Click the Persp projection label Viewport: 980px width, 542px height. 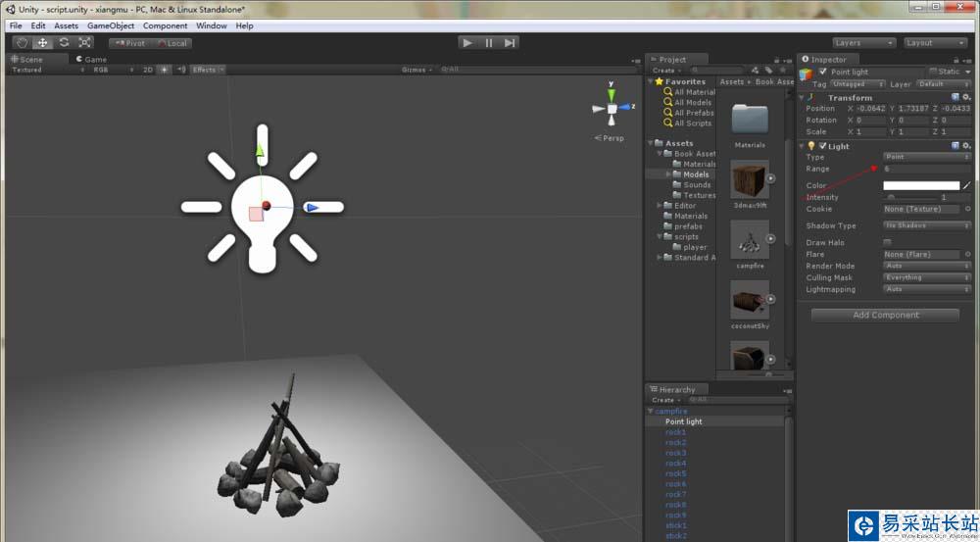point(610,138)
